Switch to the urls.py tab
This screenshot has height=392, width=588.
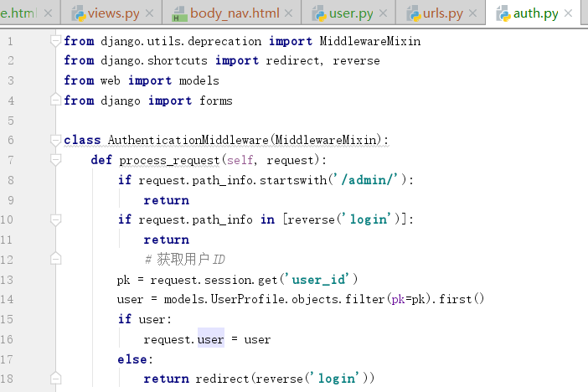[442, 14]
